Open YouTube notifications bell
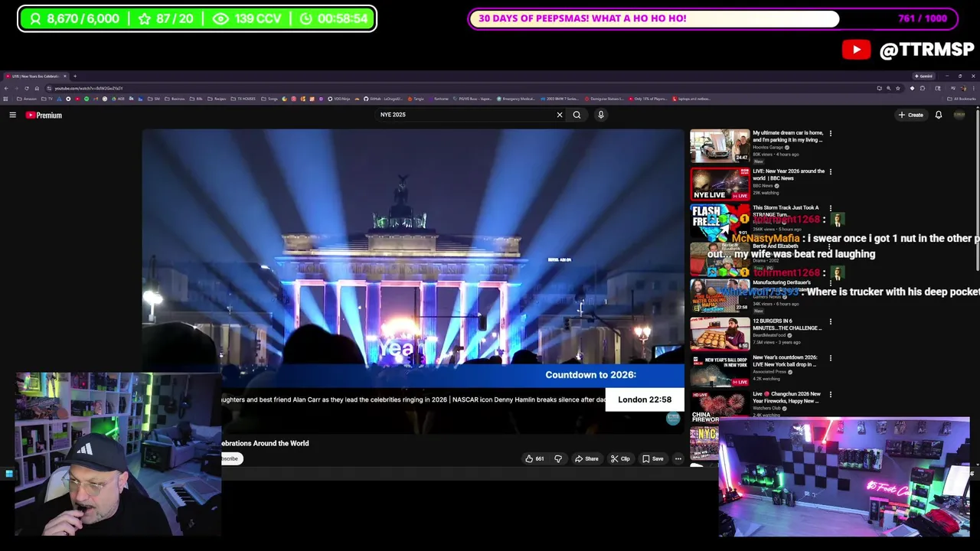The image size is (980, 551). [x=939, y=115]
